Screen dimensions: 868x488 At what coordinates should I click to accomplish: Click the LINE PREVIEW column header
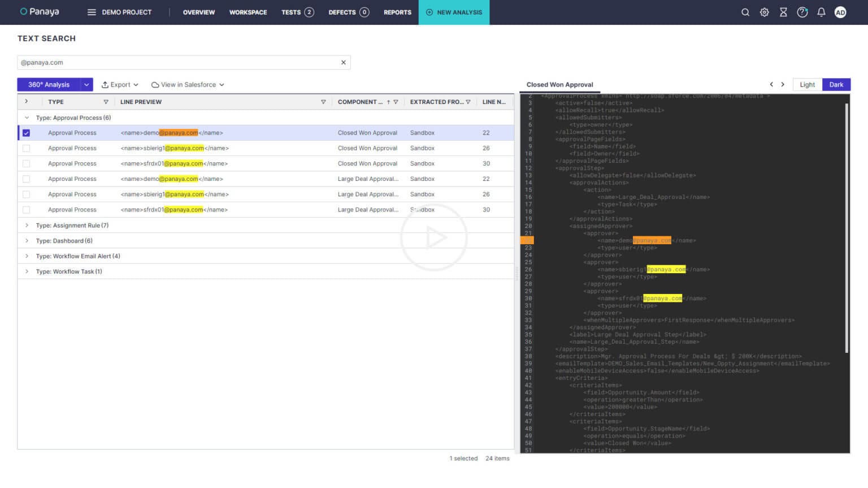(x=141, y=102)
